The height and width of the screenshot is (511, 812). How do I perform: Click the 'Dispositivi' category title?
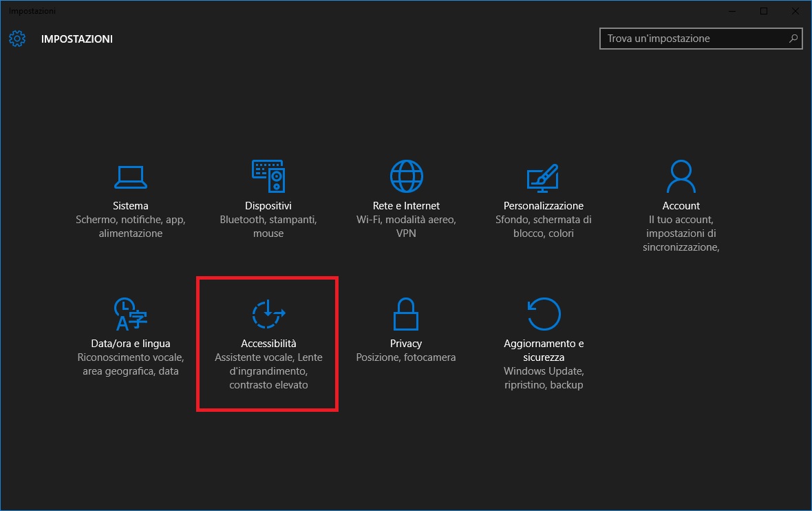pyautogui.click(x=268, y=206)
